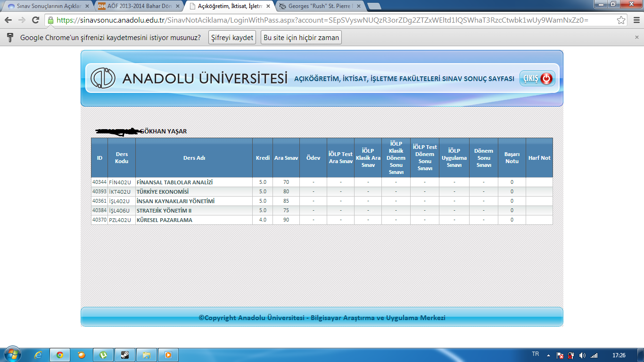
Task: Click the network signal tray icon
Action: click(594, 355)
